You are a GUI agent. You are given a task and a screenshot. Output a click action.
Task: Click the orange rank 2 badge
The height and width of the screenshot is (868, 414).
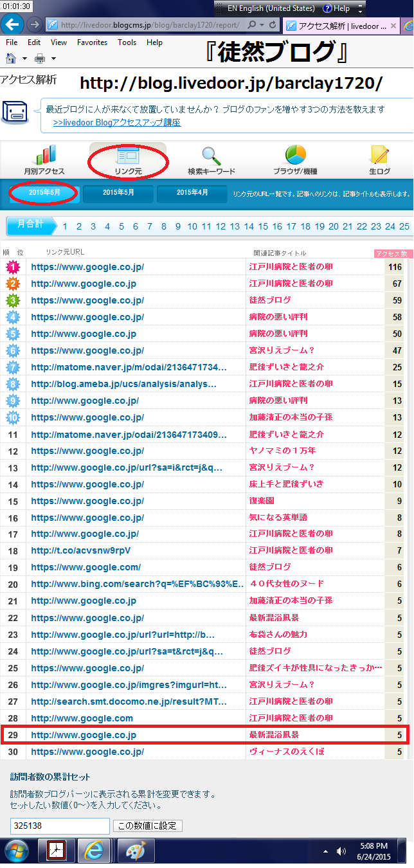tap(14, 284)
